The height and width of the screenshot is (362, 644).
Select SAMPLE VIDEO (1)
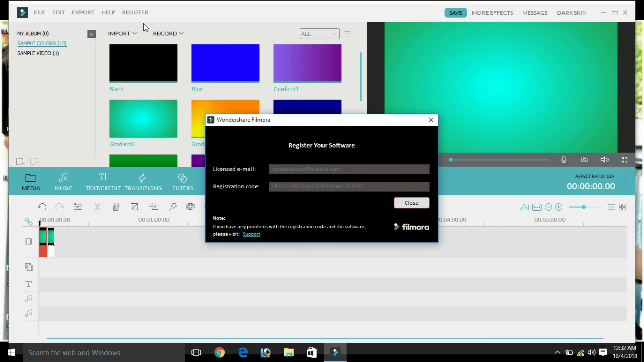click(x=38, y=53)
